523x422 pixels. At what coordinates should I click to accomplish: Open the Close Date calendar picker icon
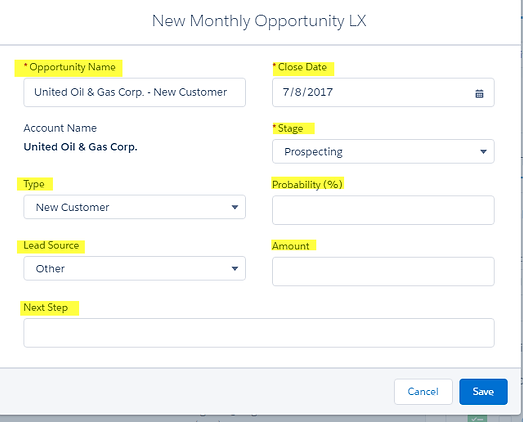point(479,94)
